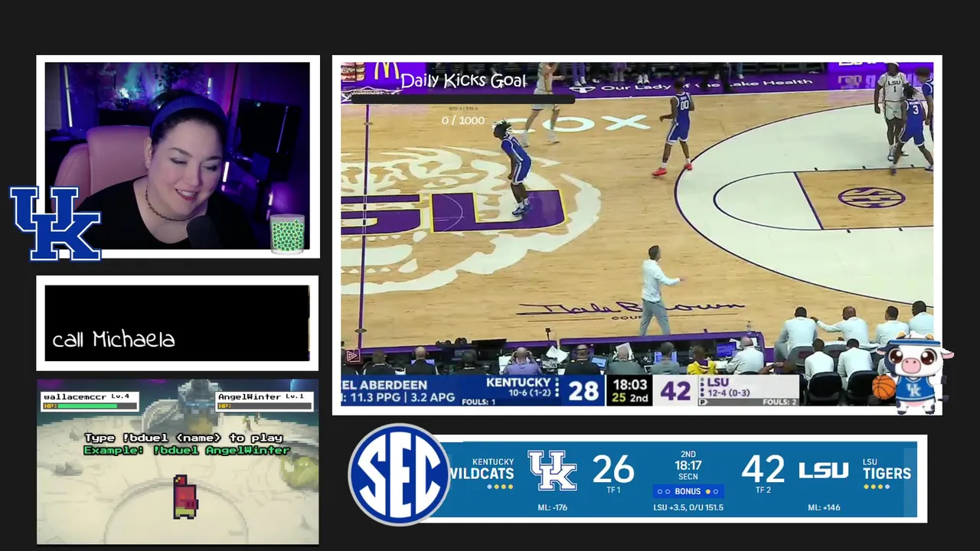Click the "FOULS: 1" Kentucky indicator

pyautogui.click(x=478, y=402)
